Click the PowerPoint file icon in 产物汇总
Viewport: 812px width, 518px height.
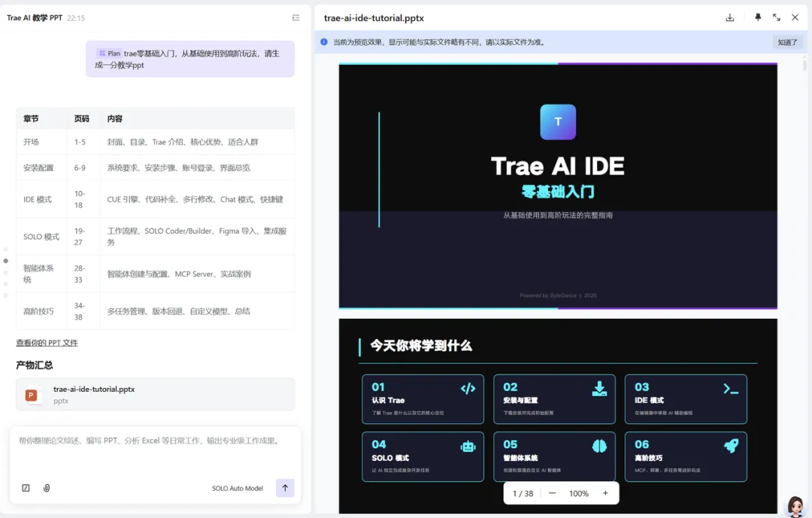[31, 395]
